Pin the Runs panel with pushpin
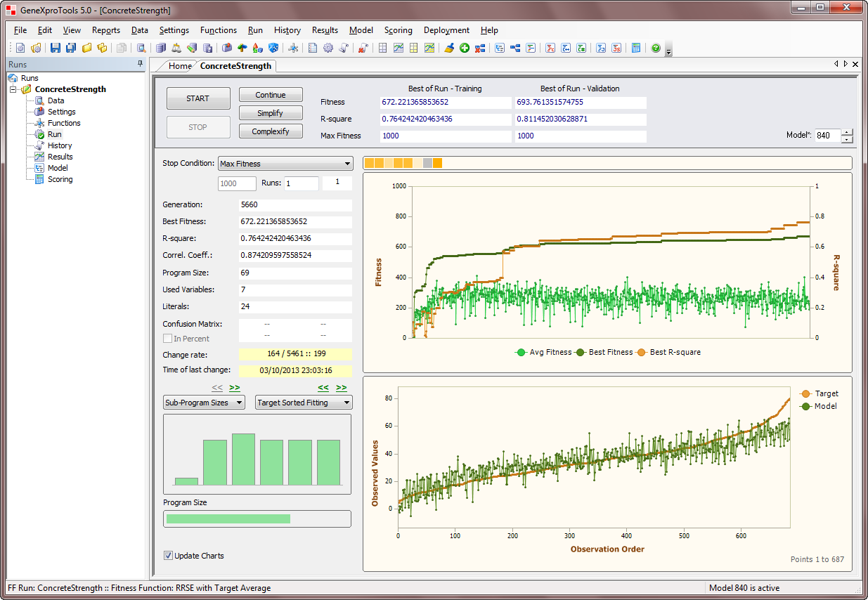The height and width of the screenshot is (600, 868). [x=140, y=64]
